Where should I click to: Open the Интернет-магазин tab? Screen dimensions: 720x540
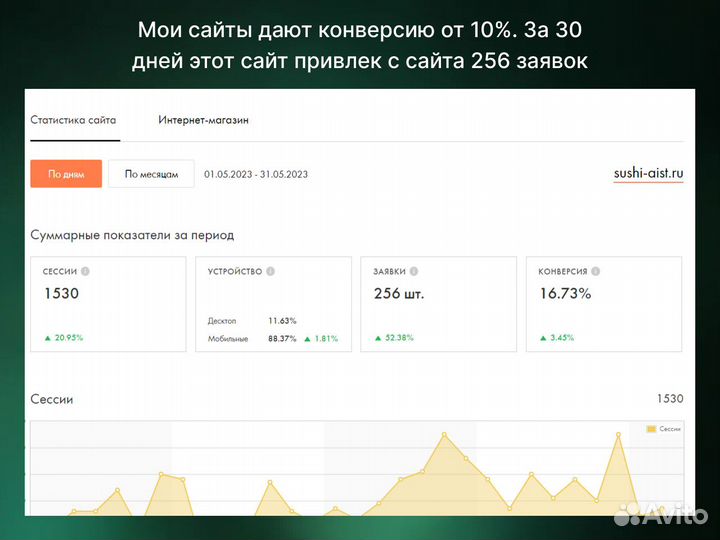[x=203, y=120]
